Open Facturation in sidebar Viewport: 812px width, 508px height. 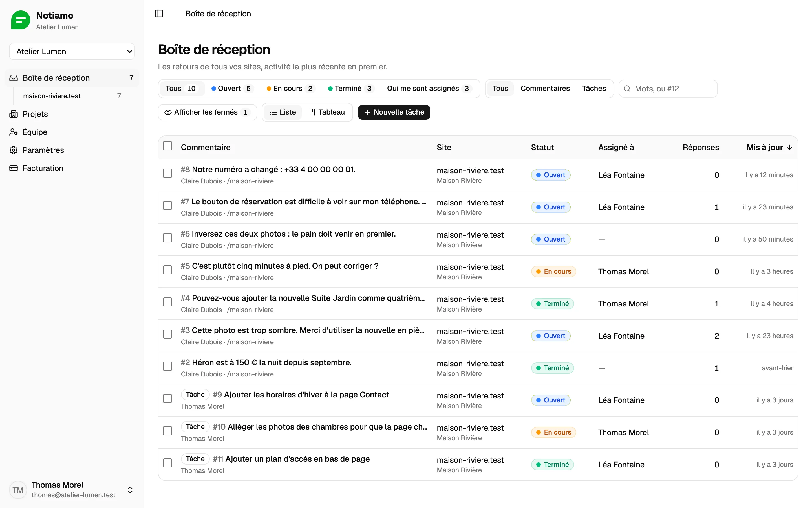pyautogui.click(x=72, y=168)
